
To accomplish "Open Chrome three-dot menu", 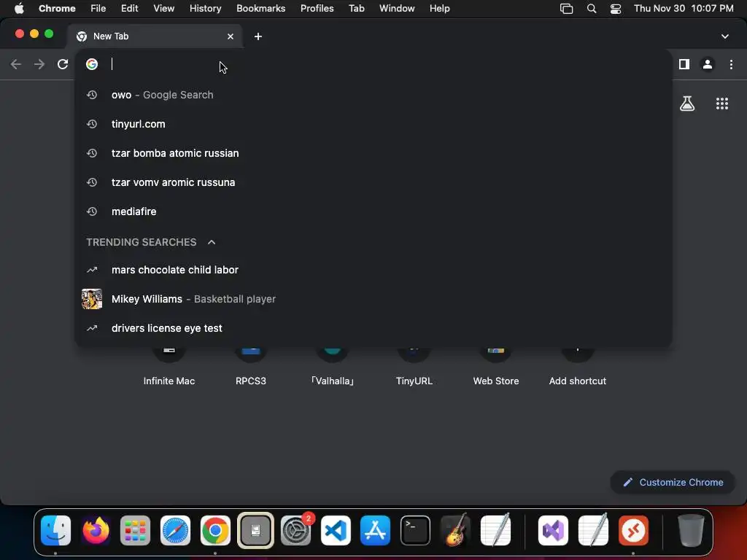I will coord(731,64).
